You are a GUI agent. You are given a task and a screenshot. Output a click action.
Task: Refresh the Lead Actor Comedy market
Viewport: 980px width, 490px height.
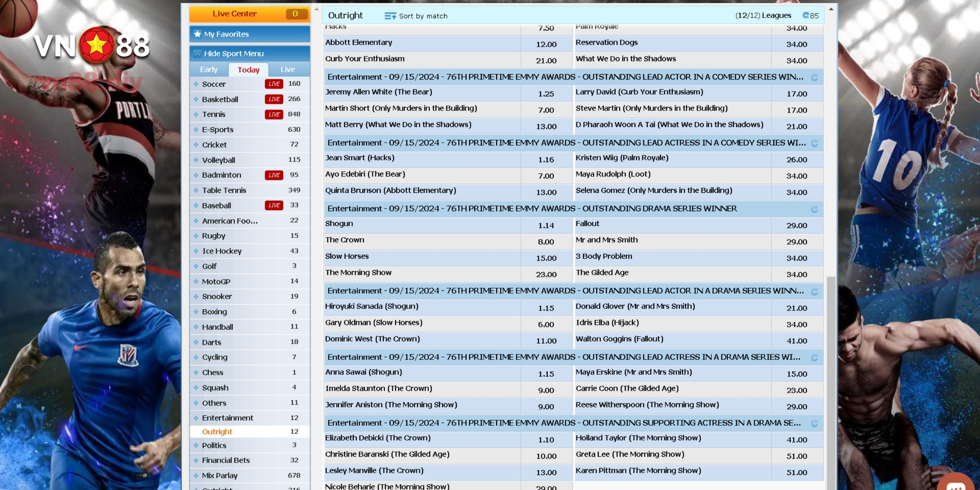click(814, 78)
